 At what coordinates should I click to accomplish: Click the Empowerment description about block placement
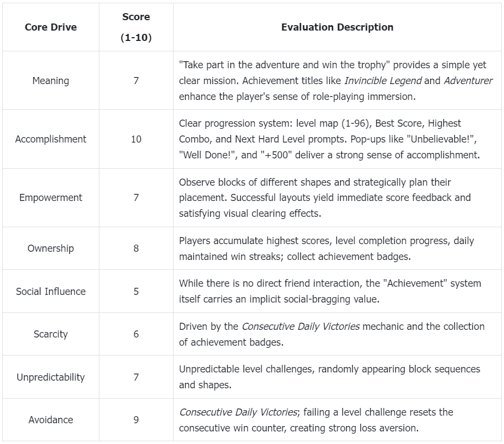coord(325,198)
